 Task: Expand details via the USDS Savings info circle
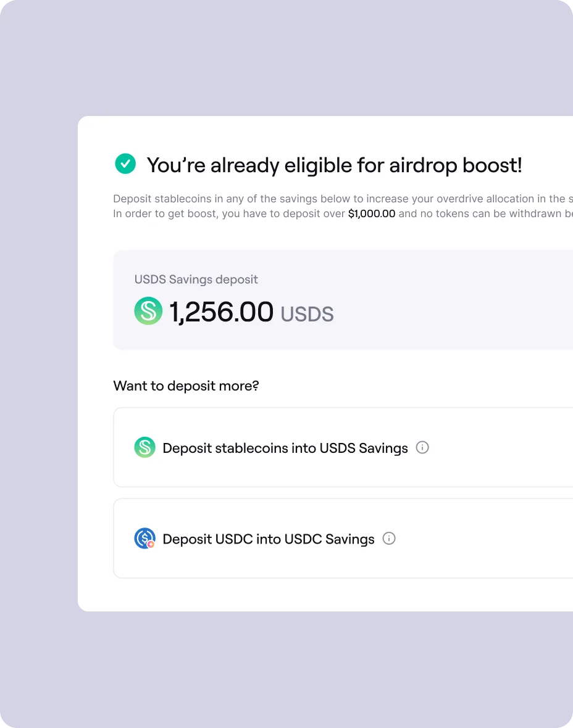click(422, 447)
